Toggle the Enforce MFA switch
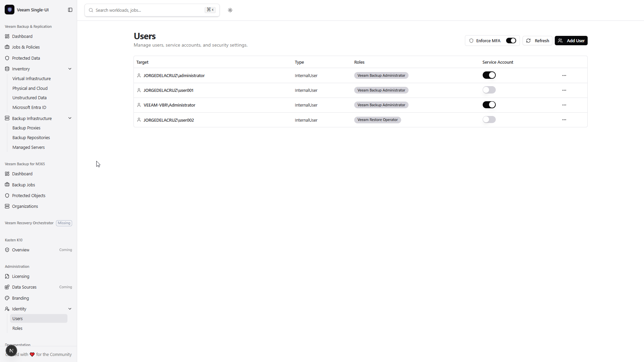Screen dimensions: 644x362 pyautogui.click(x=511, y=41)
